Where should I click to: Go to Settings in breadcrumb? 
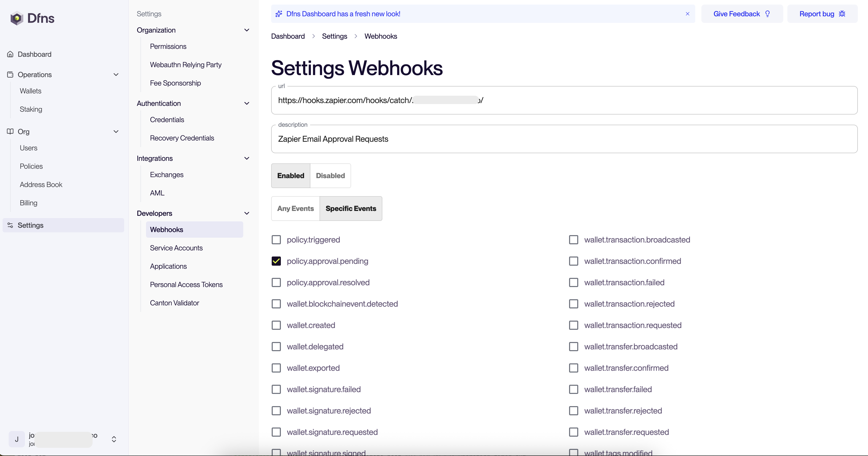point(334,36)
